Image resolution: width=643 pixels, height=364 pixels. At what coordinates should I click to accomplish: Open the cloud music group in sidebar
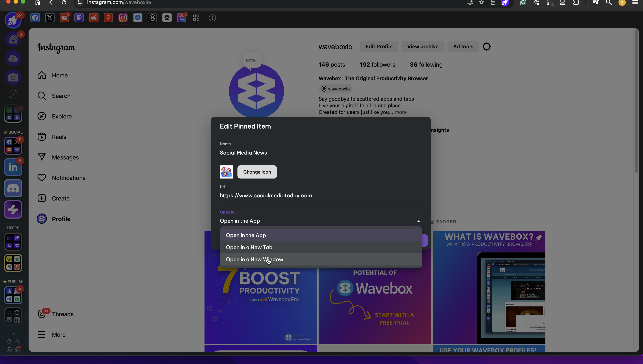pyautogui.click(x=13, y=59)
